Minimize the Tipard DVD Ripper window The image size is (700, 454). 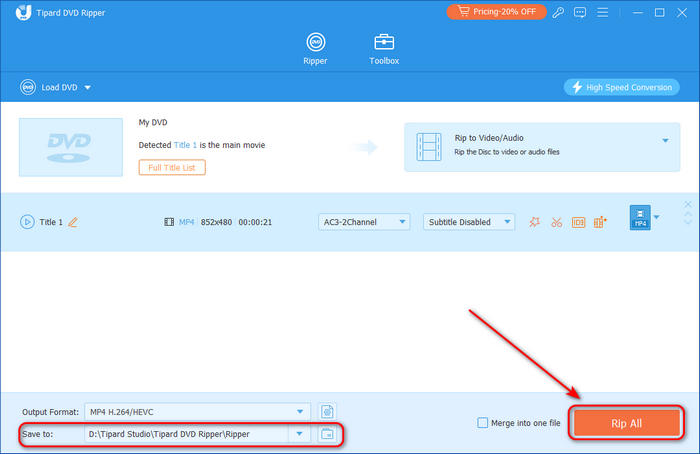pos(638,12)
